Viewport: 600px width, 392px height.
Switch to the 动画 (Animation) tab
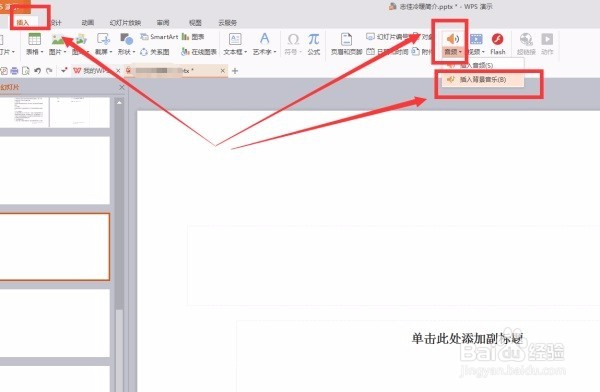point(88,23)
